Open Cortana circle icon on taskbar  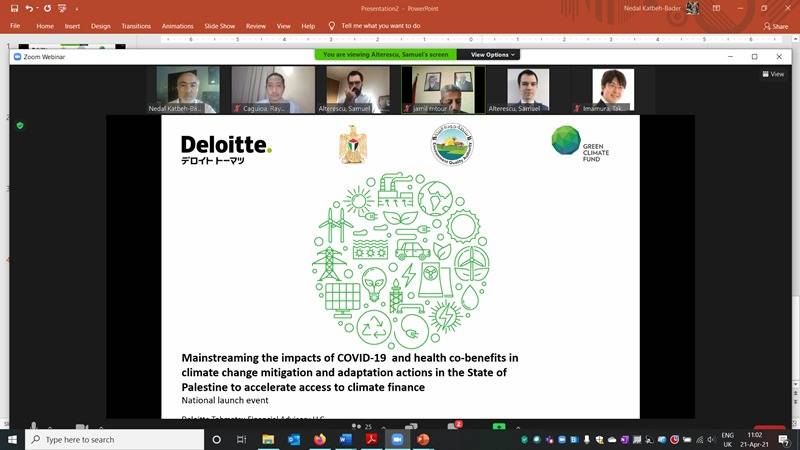[216, 439]
